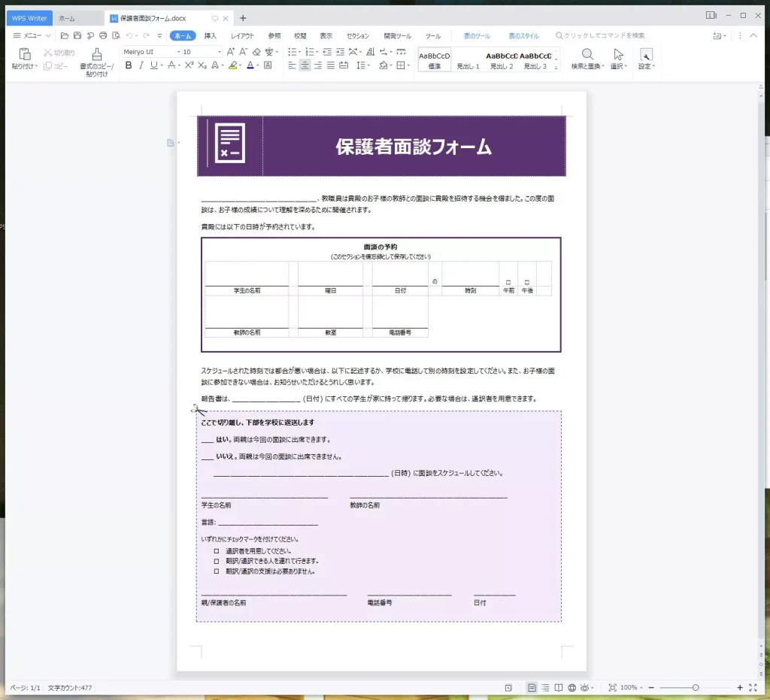Switch to the 挿入 ribbon tab
Image resolution: width=770 pixels, height=700 pixels.
[x=211, y=36]
